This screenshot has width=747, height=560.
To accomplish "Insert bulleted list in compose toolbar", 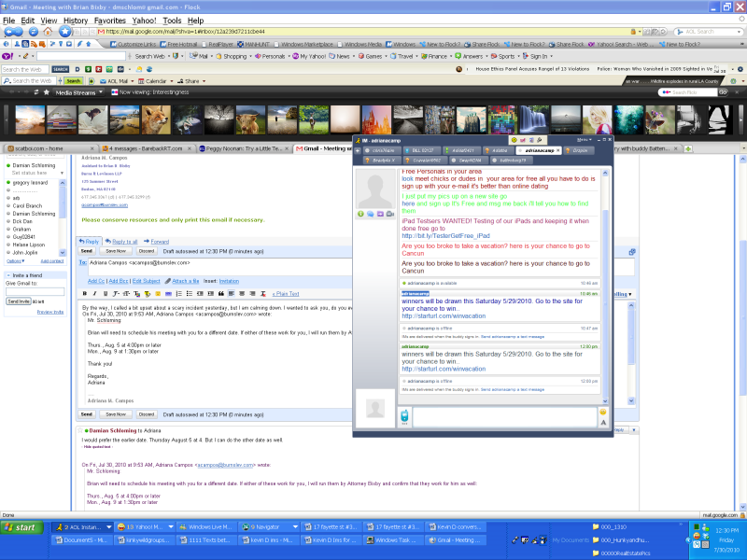I will (190, 294).
